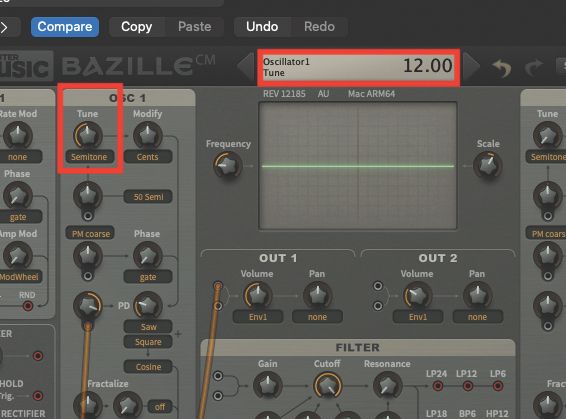566x419 pixels.
Task: Click the OSC 2 Tune knob
Action: pyautogui.click(x=548, y=135)
